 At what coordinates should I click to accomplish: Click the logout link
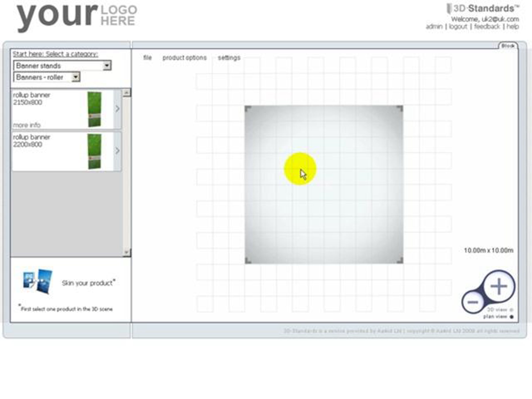458,26
